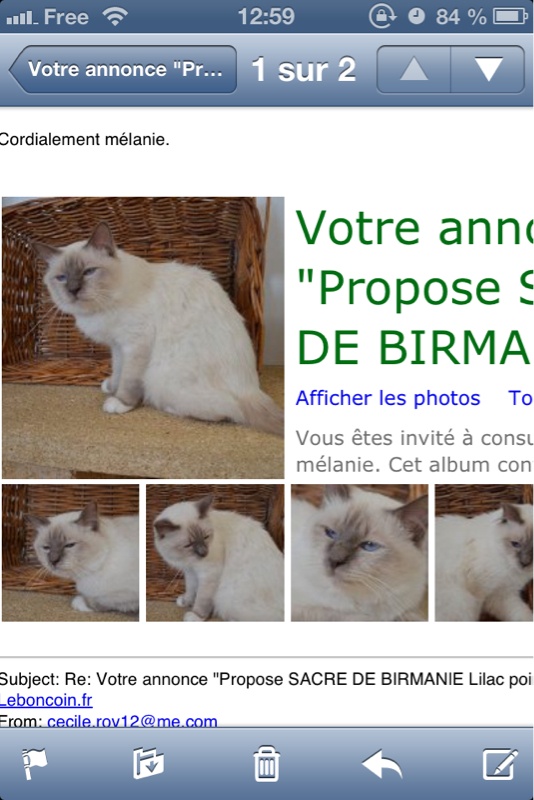534x800 pixels.
Task: Open the Leboncoin.fr link
Action: (x=46, y=700)
